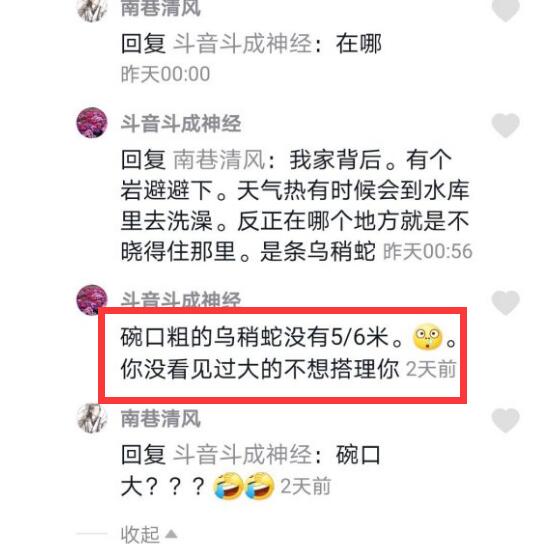Viewport: 535px width, 544px height.
Task: Select the comment text 是条乌稍蛇
Action: (317, 251)
